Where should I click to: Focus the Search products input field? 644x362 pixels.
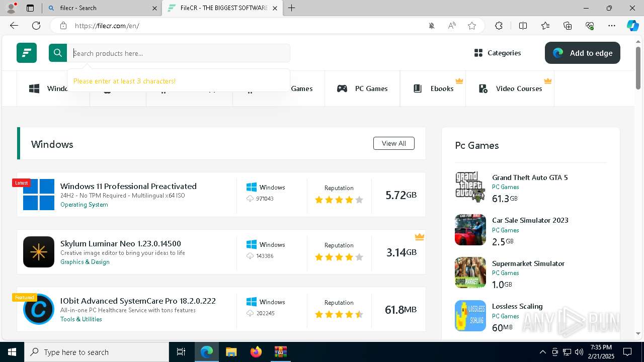pos(179,53)
